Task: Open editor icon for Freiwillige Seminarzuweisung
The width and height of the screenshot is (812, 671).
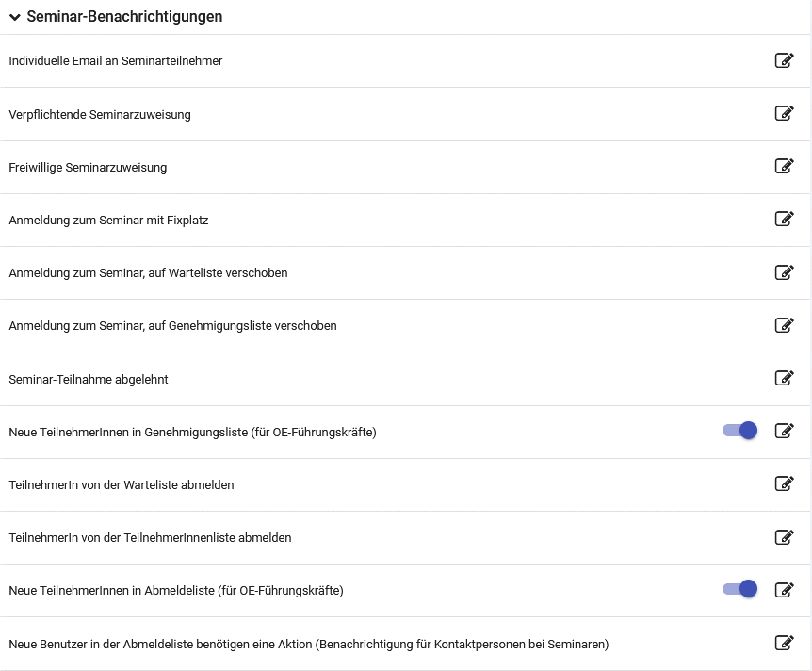Action: coord(784,167)
